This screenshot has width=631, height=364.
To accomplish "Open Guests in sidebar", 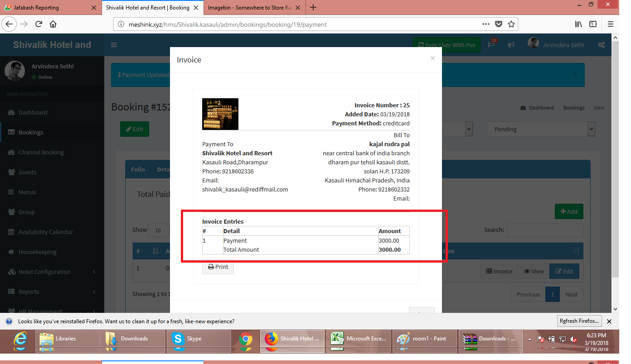I will (52, 172).
